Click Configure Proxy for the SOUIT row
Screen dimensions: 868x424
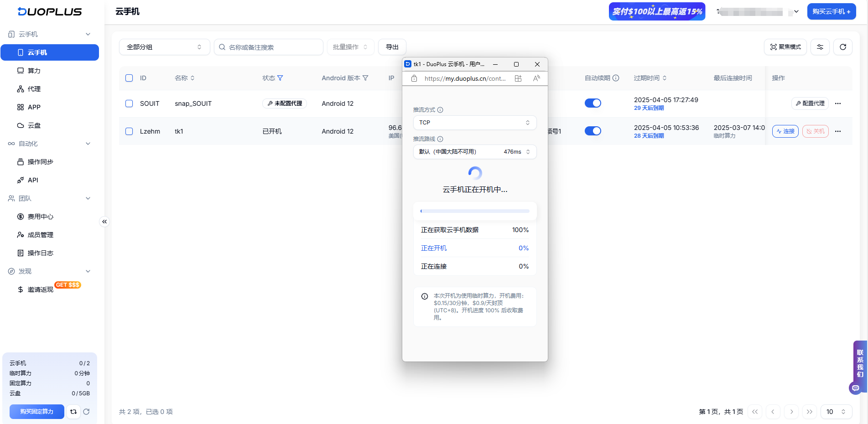click(810, 103)
